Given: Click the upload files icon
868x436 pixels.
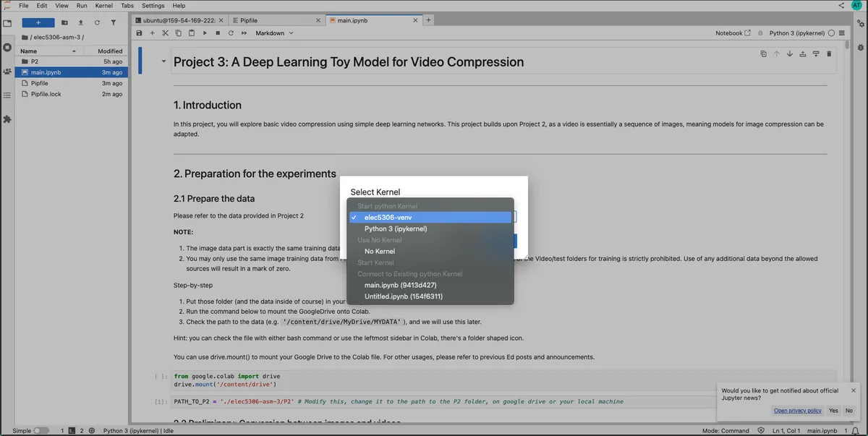Looking at the screenshot, I should point(81,22).
